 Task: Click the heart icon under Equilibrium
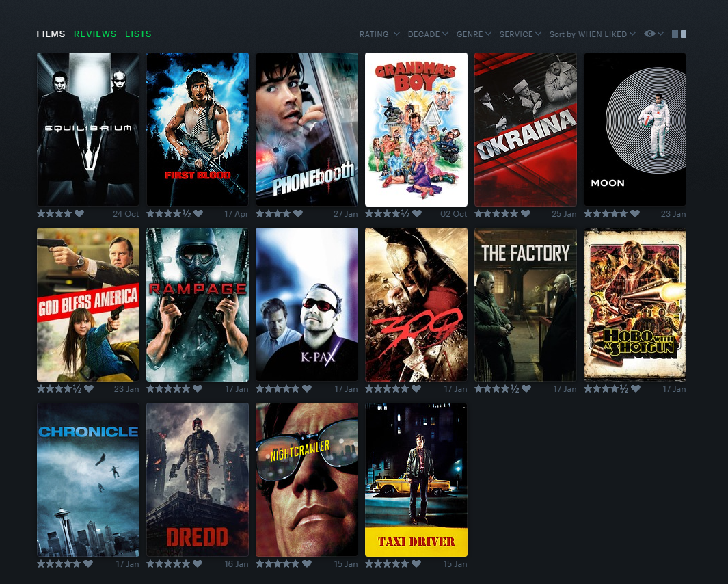(79, 214)
